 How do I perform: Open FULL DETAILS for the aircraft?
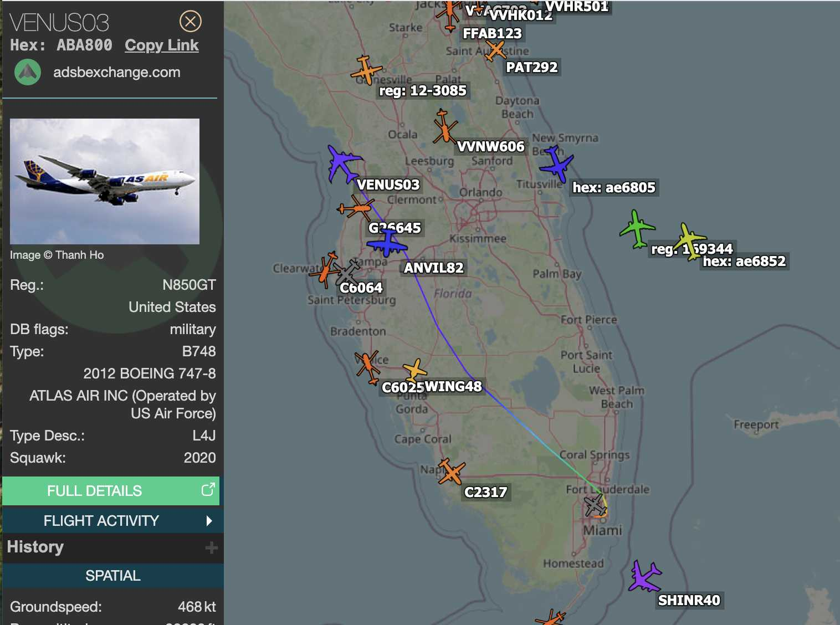point(94,491)
